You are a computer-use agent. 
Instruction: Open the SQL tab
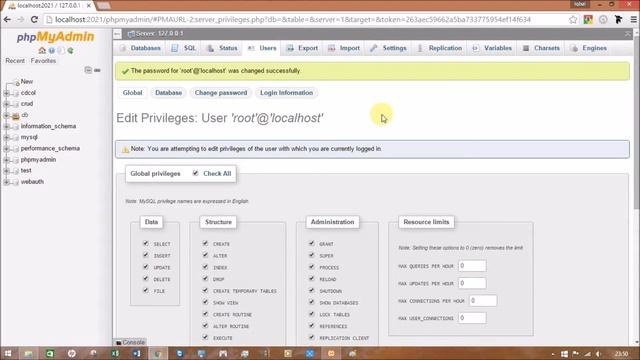click(184, 48)
